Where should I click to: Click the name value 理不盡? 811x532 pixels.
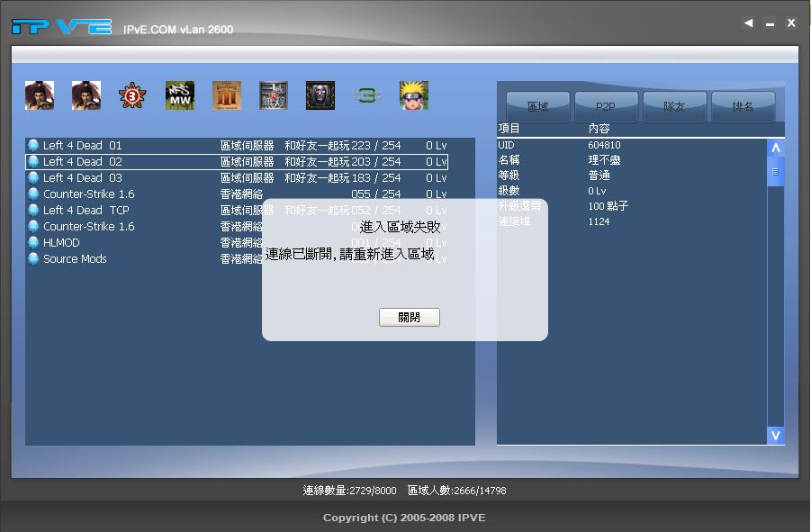tap(604, 160)
